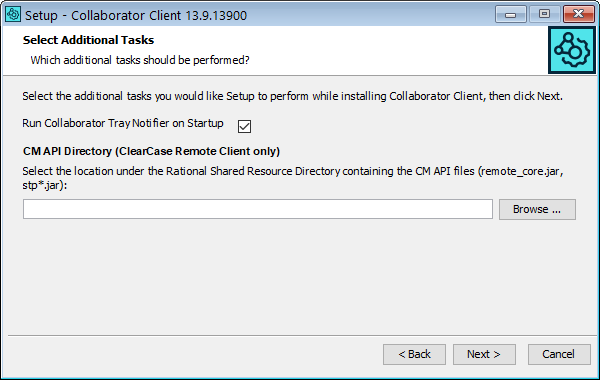The image size is (600, 380).
Task: Focus the CM API Directory path field
Action: 258,209
